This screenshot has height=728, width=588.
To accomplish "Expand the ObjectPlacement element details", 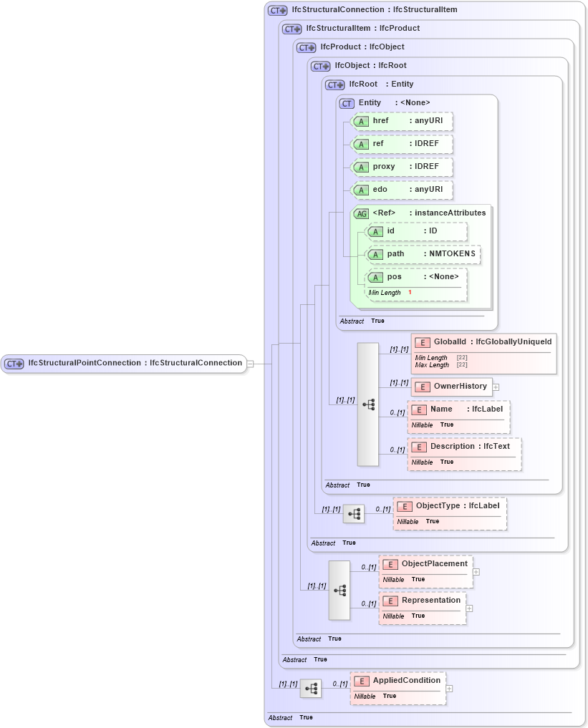I will tap(476, 571).
